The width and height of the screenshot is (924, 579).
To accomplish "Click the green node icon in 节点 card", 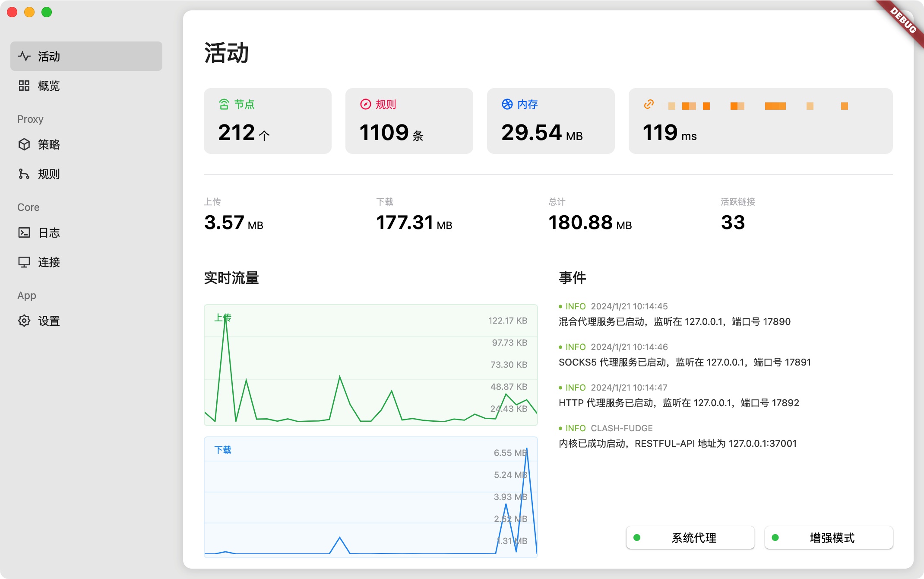I will [x=224, y=104].
